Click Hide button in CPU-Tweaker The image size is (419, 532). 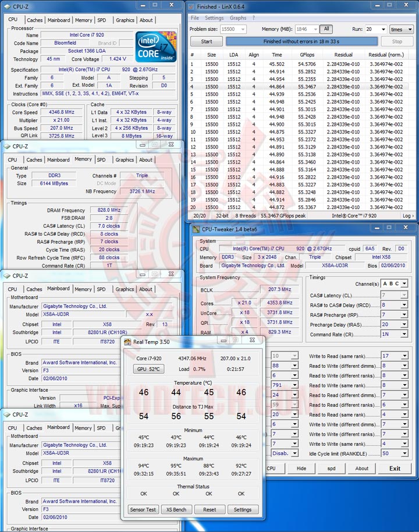[x=301, y=468]
